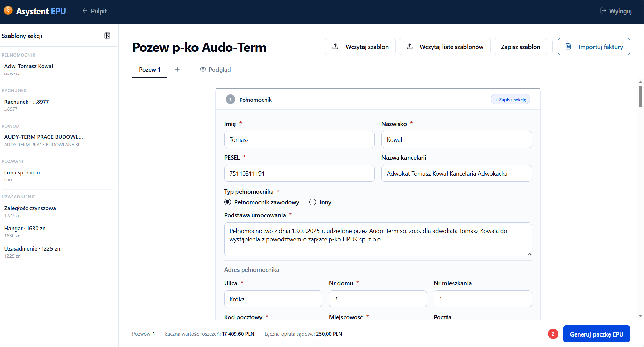Click Łączna opłata sądowa 250,00 PLN
Viewport: 644px width, 347px height.
pyautogui.click(x=303, y=334)
